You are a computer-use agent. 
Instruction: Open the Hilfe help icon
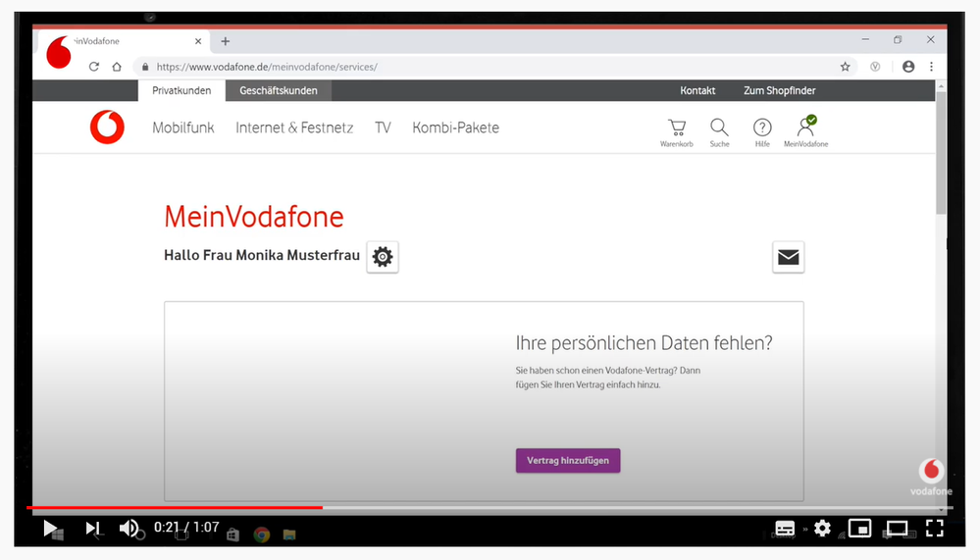(x=762, y=132)
